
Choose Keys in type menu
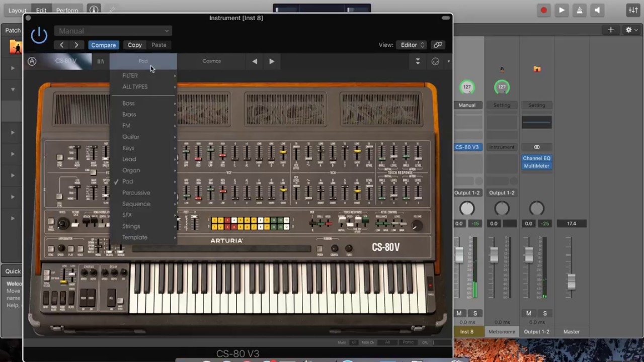pyautogui.click(x=143, y=148)
